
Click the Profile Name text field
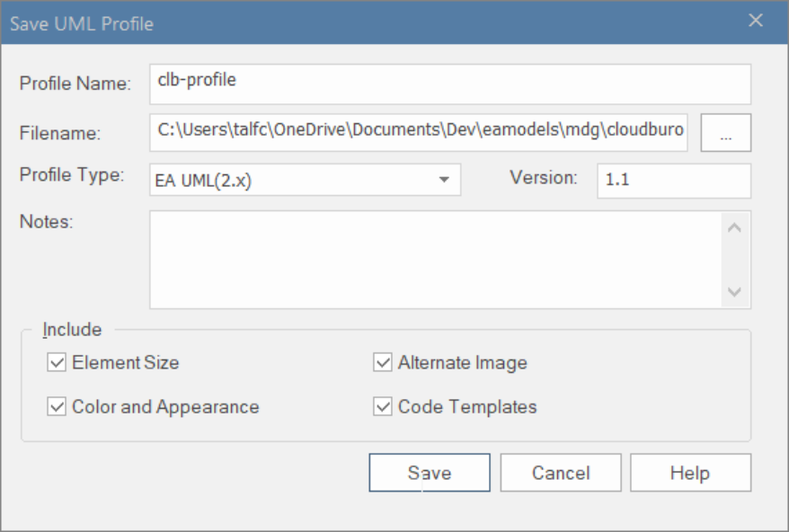449,84
